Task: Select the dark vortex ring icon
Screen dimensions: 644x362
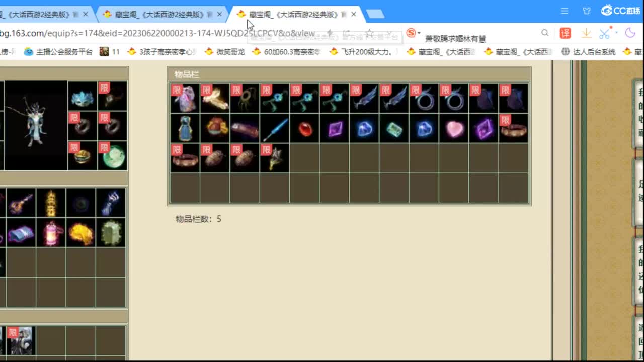Action: 80,203
